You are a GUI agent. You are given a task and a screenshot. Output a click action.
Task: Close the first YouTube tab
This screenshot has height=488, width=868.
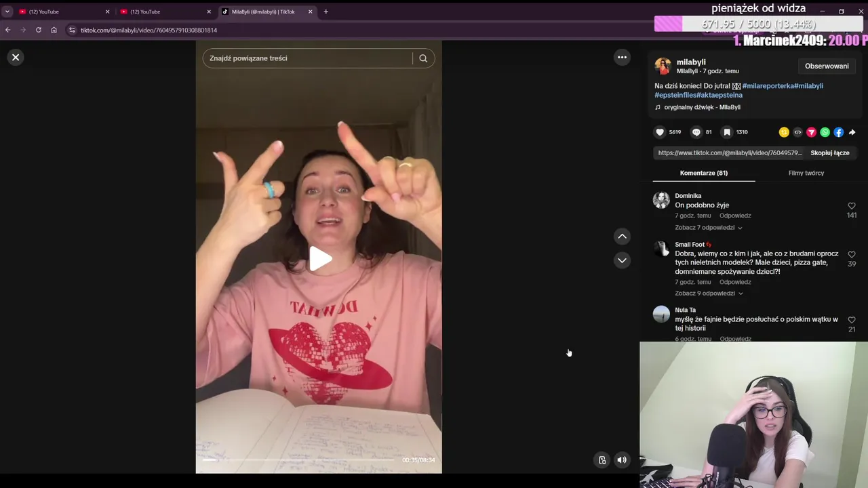[107, 12]
